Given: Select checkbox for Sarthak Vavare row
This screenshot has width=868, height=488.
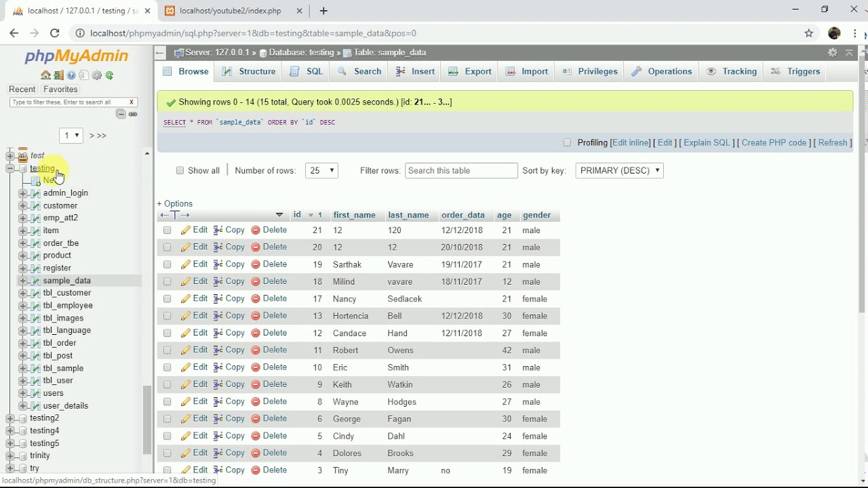Looking at the screenshot, I should coord(167,264).
